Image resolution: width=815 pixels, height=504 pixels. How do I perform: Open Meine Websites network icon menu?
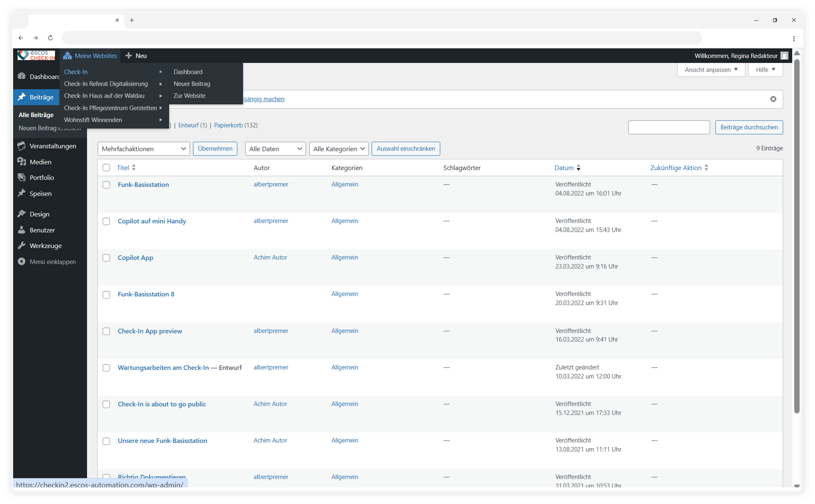pos(67,56)
